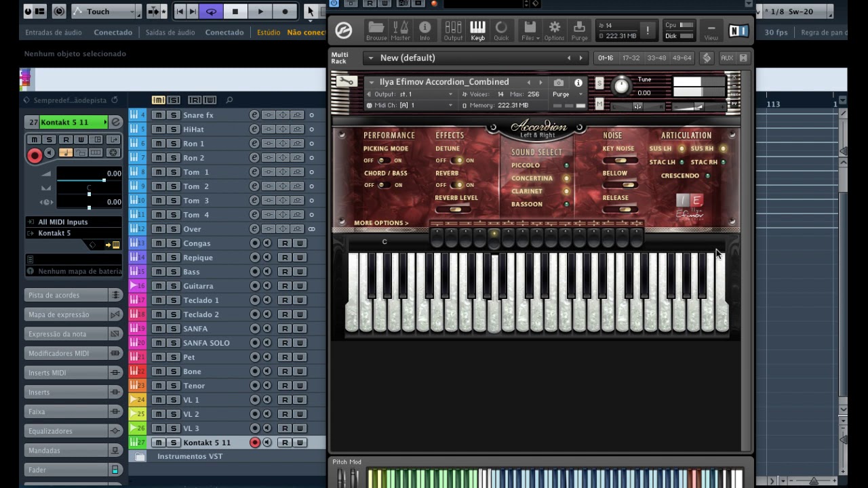868x488 pixels.
Task: Open the instrument Purge dropdown
Action: tap(569, 95)
